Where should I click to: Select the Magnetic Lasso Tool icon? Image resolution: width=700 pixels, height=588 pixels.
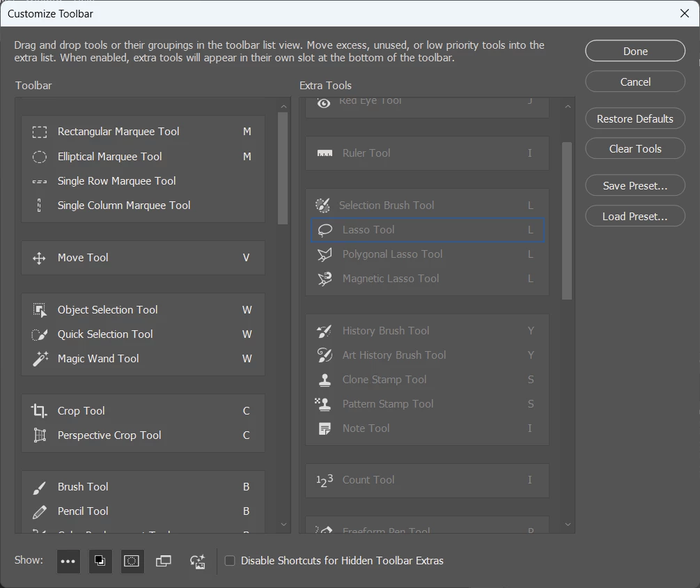coord(325,279)
